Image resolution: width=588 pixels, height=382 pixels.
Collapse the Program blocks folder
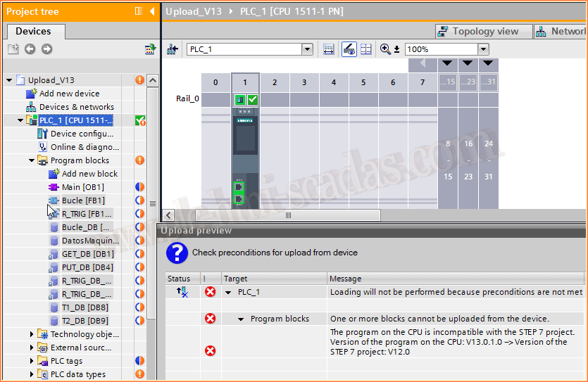[x=32, y=160]
